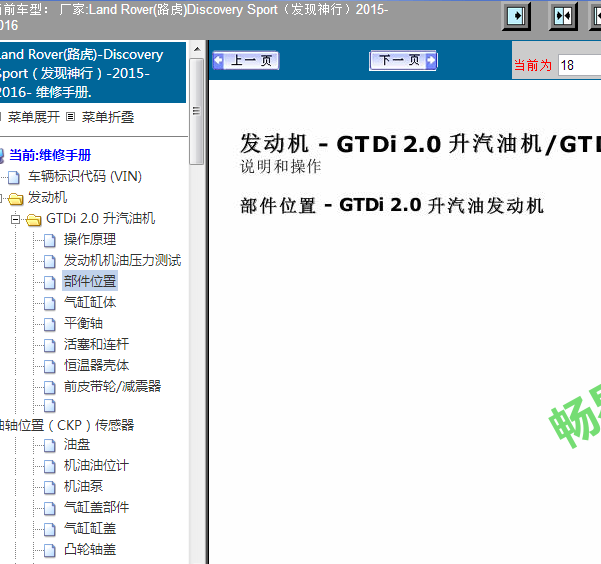Screen dimensions: 601x564
Task: Open 平衡轴 page
Action: [x=83, y=323]
